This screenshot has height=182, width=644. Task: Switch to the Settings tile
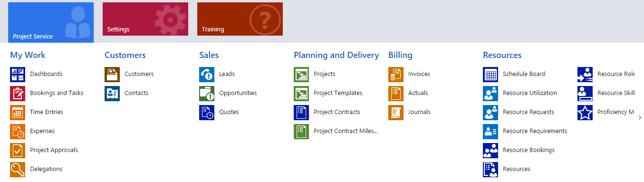click(x=145, y=19)
